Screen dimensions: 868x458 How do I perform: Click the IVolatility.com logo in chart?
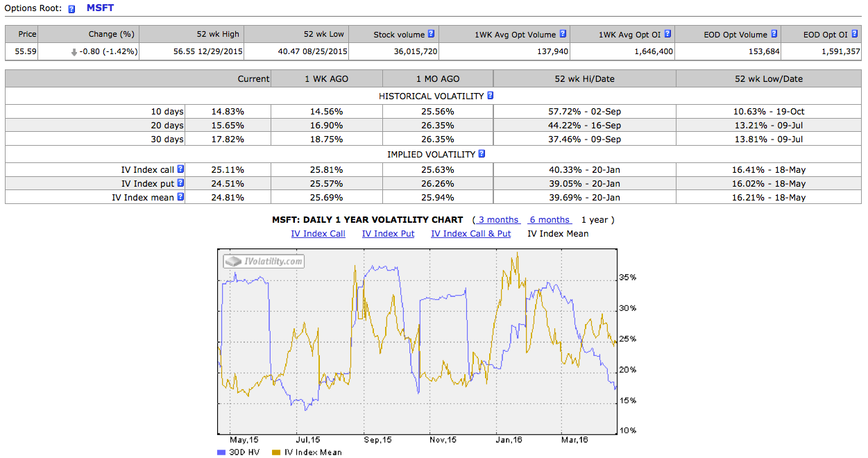click(x=264, y=262)
